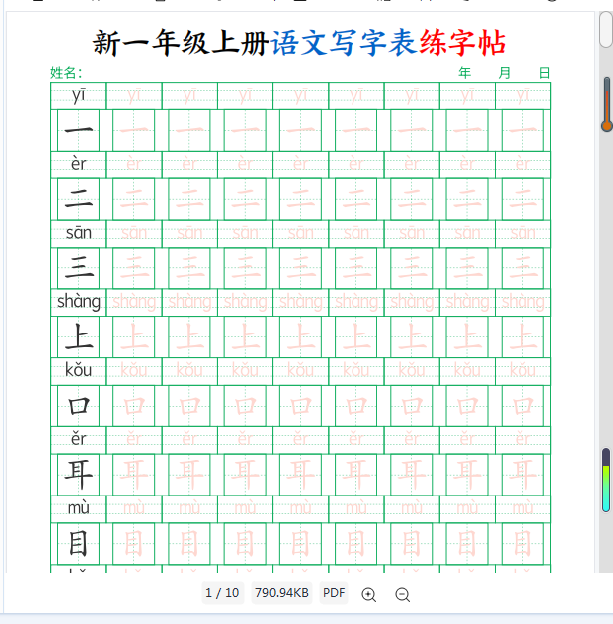The height and width of the screenshot is (624, 613).
Task: Click the zoom out magnifier icon
Action: (x=402, y=595)
